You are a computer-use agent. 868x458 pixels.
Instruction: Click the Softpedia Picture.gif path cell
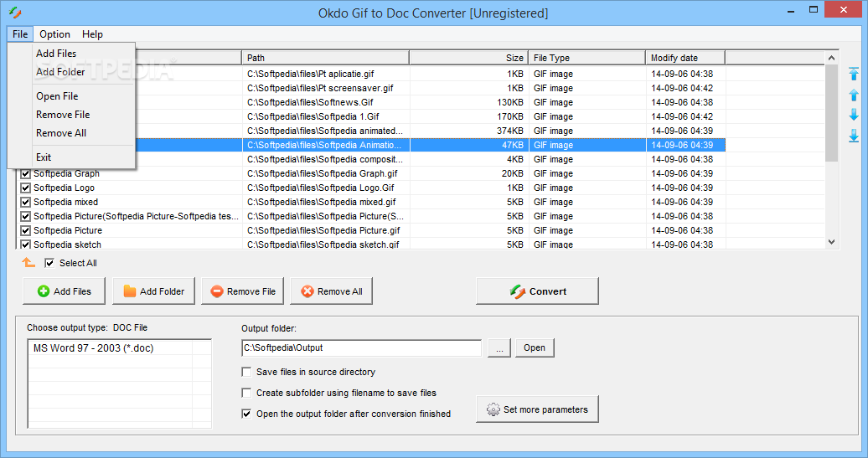point(323,230)
